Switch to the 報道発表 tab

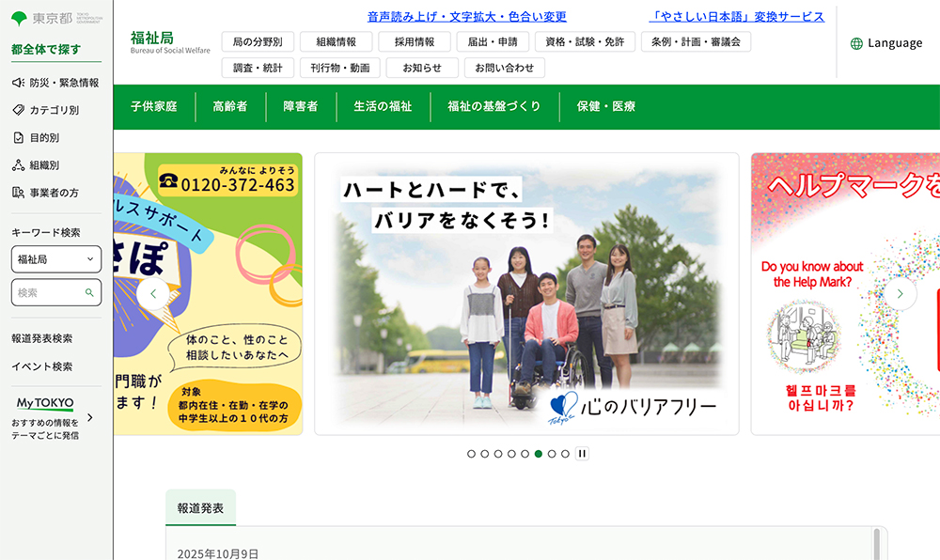200,508
